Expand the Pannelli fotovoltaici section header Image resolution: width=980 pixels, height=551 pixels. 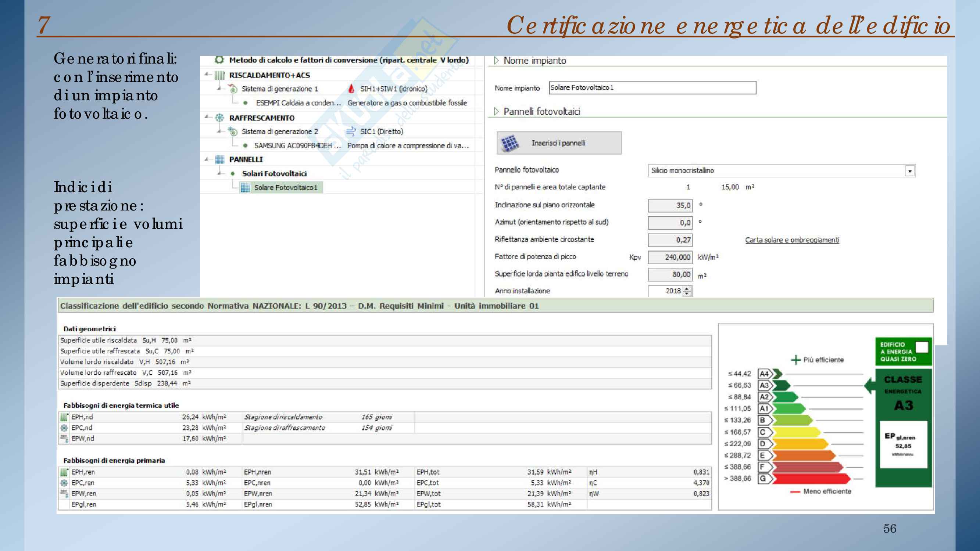496,111
